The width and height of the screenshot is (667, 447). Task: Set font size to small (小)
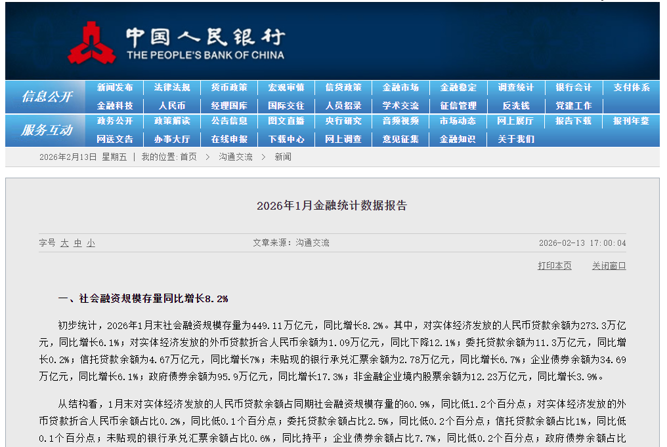point(90,242)
